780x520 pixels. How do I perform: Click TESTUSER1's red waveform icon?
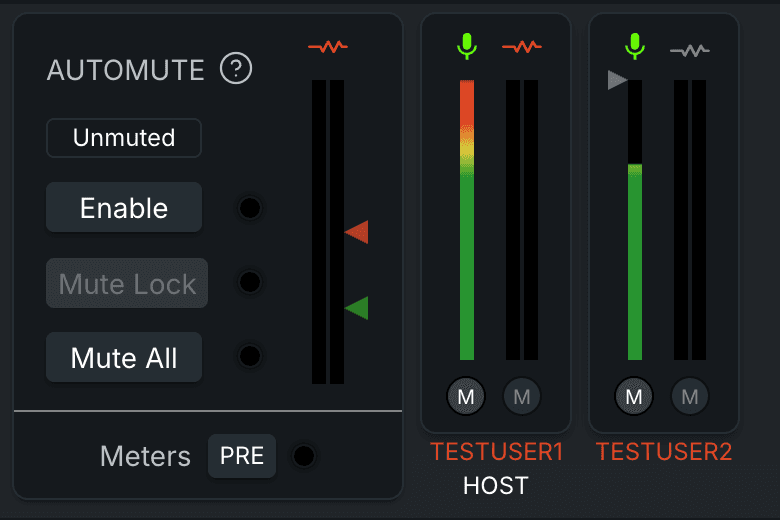[522, 47]
